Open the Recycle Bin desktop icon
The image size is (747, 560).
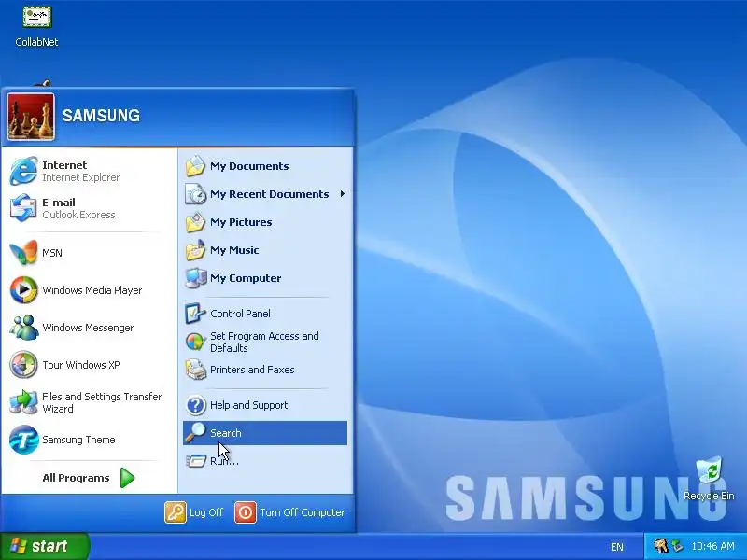709,470
